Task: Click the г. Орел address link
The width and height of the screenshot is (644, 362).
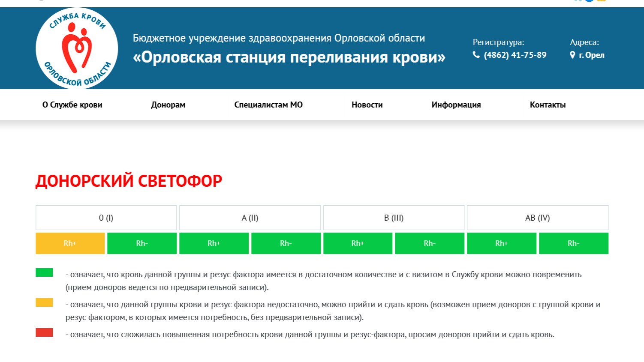Action: coord(592,55)
